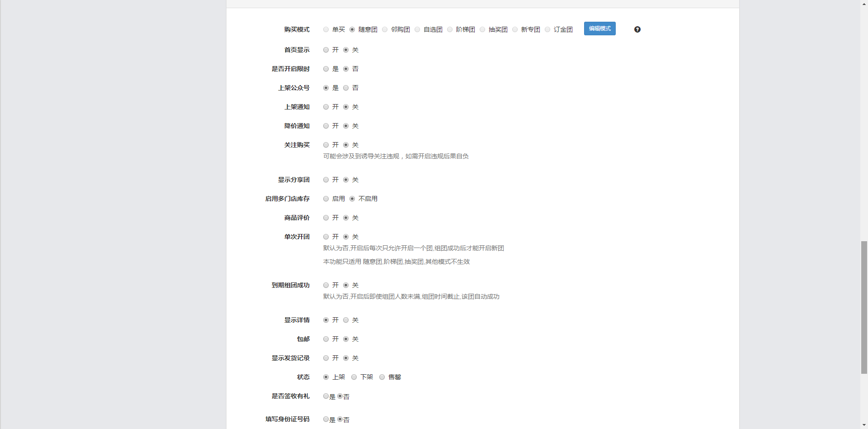The image size is (868, 429).
Task: Click the scrollbar down arrow
Action: [864, 425]
